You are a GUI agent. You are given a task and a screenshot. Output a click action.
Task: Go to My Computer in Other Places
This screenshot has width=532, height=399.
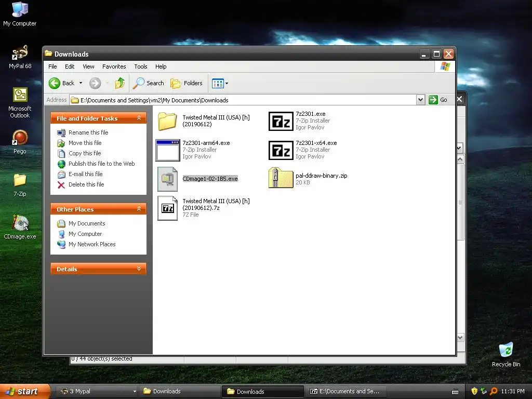85,234
